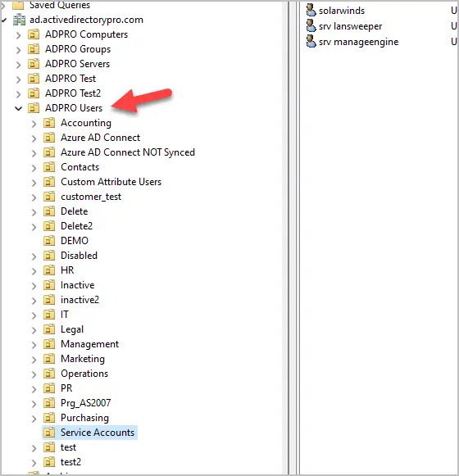
Task: Click the srv manageengine user icon
Action: (x=311, y=41)
